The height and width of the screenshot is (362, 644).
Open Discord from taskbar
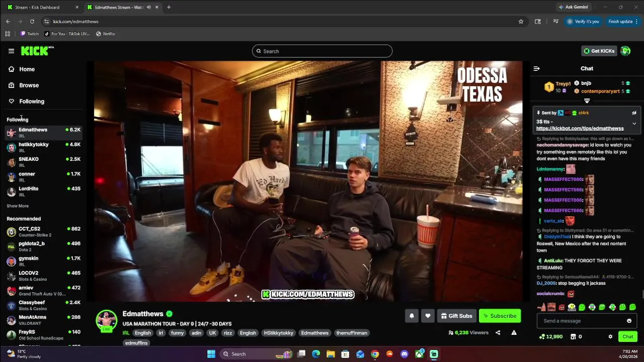pos(405,354)
